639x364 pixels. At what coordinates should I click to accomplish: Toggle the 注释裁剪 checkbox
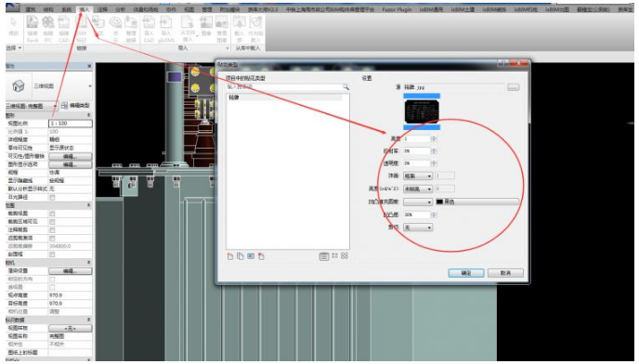pos(52,230)
